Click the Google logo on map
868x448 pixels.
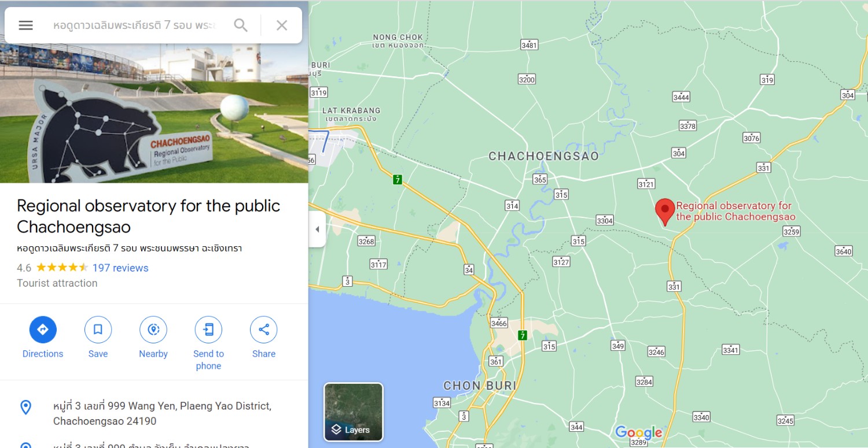coord(639,433)
